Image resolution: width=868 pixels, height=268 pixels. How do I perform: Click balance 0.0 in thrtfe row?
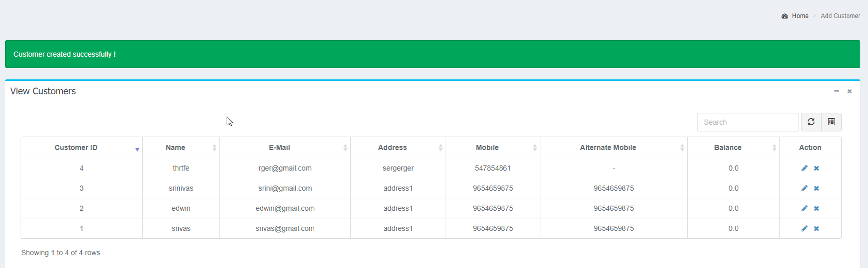click(x=734, y=168)
